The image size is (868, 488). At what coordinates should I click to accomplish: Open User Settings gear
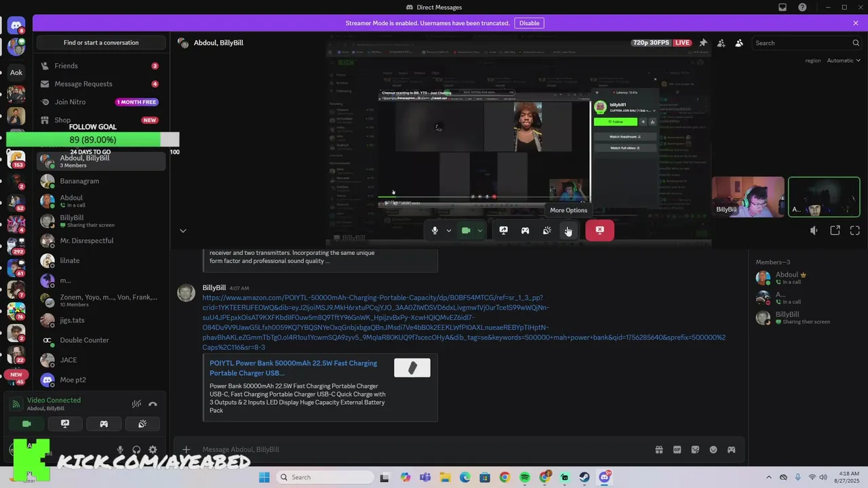[x=153, y=449]
